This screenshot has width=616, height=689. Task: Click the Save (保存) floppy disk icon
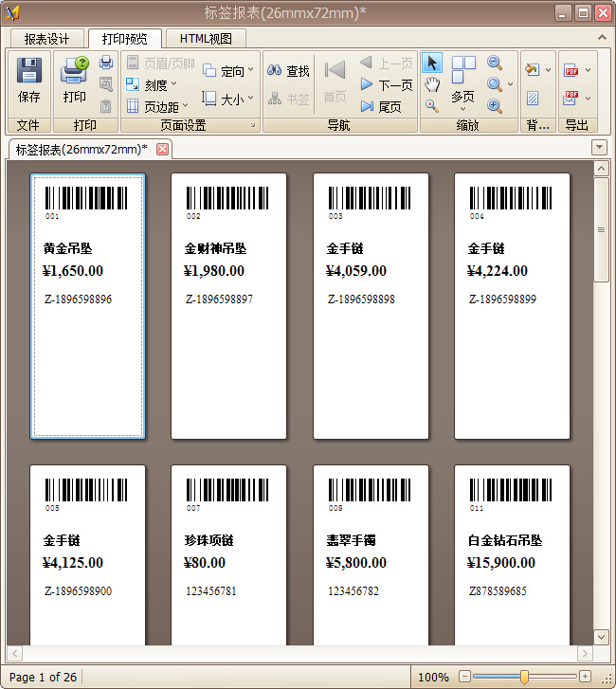pyautogui.click(x=29, y=70)
